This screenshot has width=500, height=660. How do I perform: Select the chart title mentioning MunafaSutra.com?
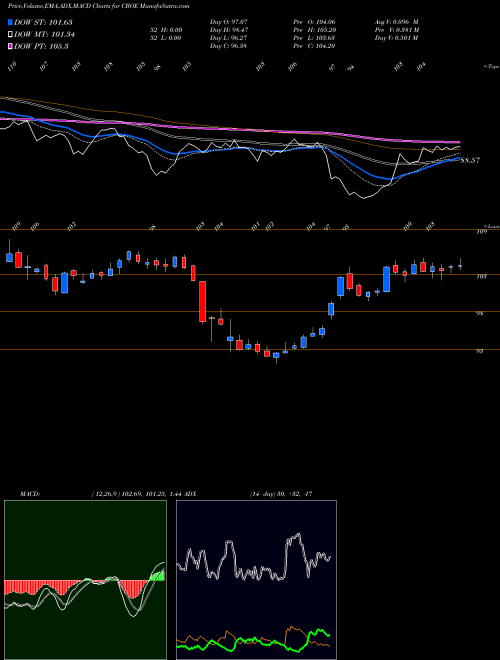pyautogui.click(x=98, y=6)
